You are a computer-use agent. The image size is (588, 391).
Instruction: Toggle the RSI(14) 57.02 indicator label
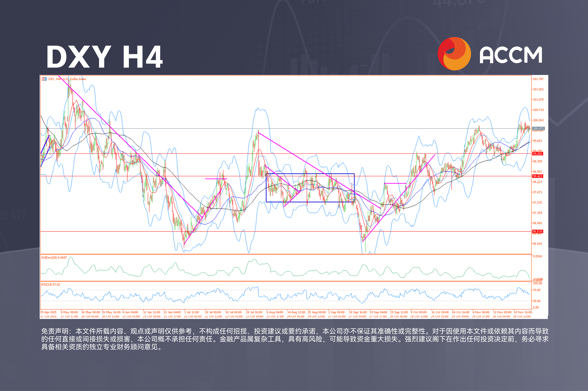(x=51, y=284)
